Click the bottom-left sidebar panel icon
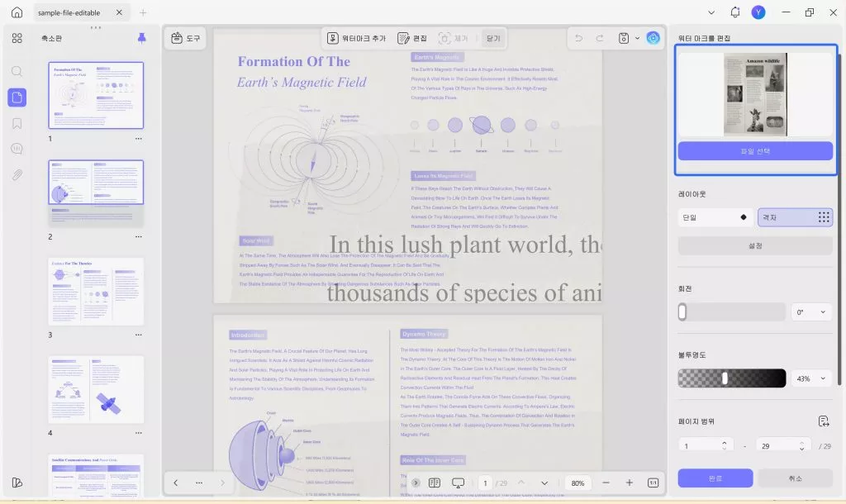The image size is (846, 504). pyautogui.click(x=17, y=483)
